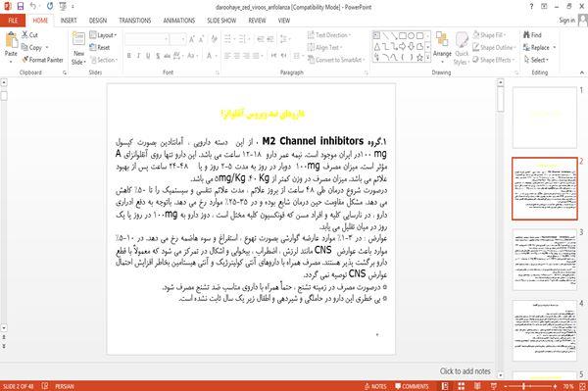588x391 pixels.
Task: Toggle Comments pane in status bar
Action: tap(412, 386)
